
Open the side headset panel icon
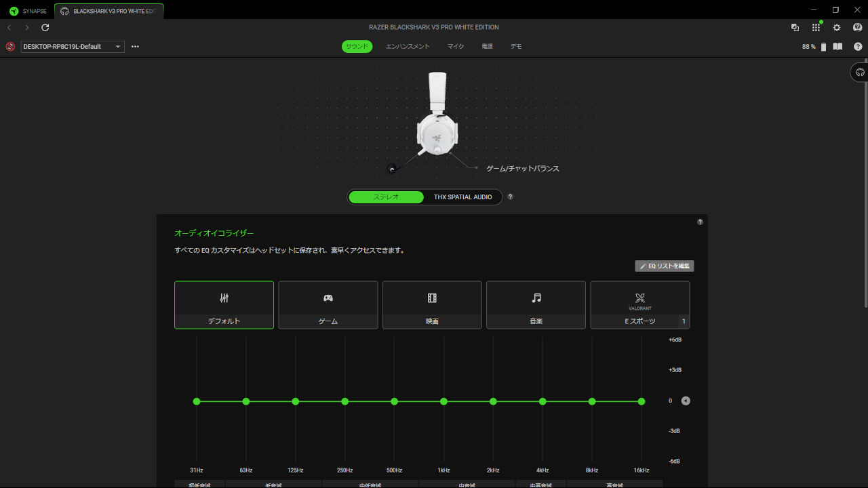[x=860, y=72]
